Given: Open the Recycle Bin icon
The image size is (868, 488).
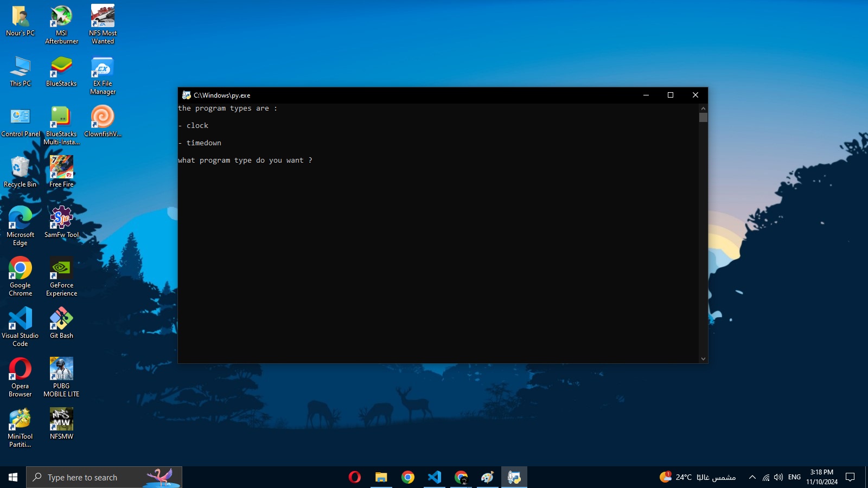Looking at the screenshot, I should click(x=20, y=172).
